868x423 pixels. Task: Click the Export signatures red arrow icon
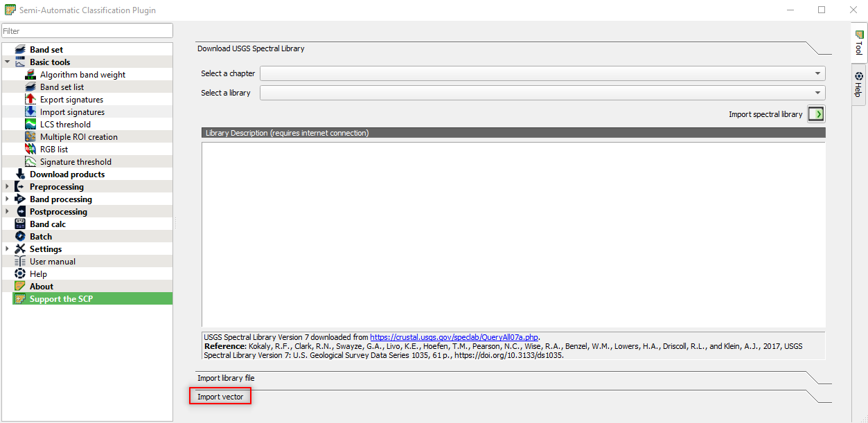[x=30, y=100]
